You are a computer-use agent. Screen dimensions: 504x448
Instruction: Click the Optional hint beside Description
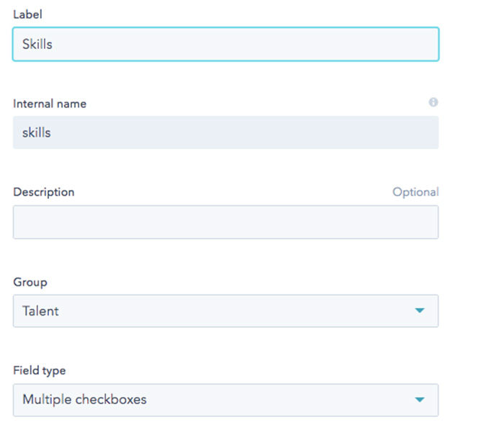(x=415, y=192)
